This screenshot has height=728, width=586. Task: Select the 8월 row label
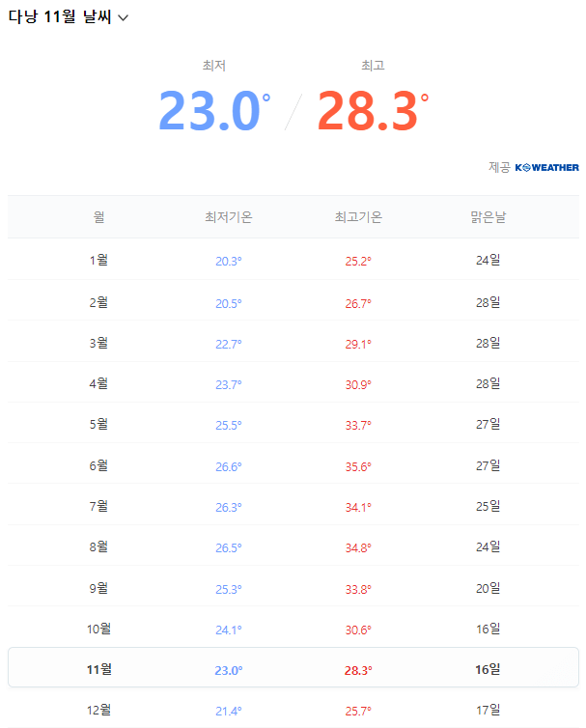click(98, 546)
